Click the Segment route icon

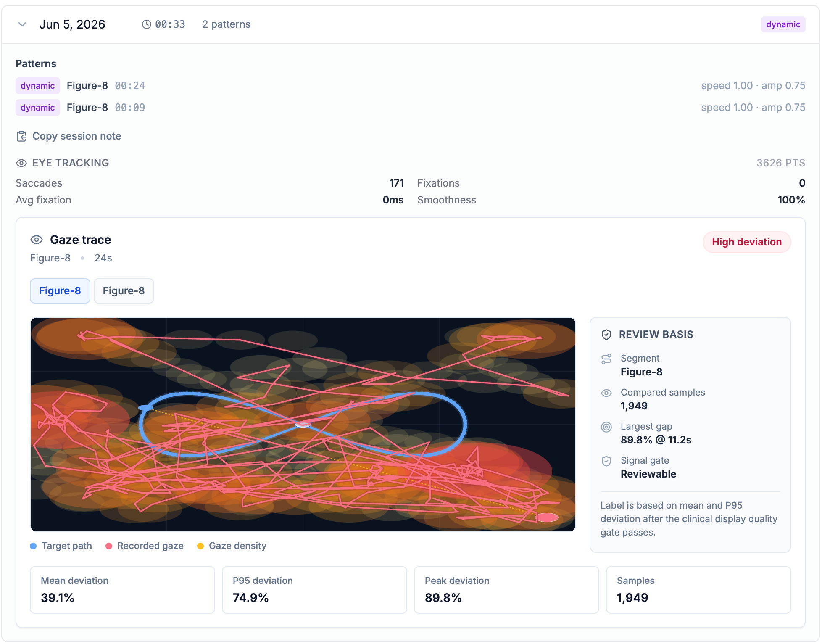click(x=606, y=359)
